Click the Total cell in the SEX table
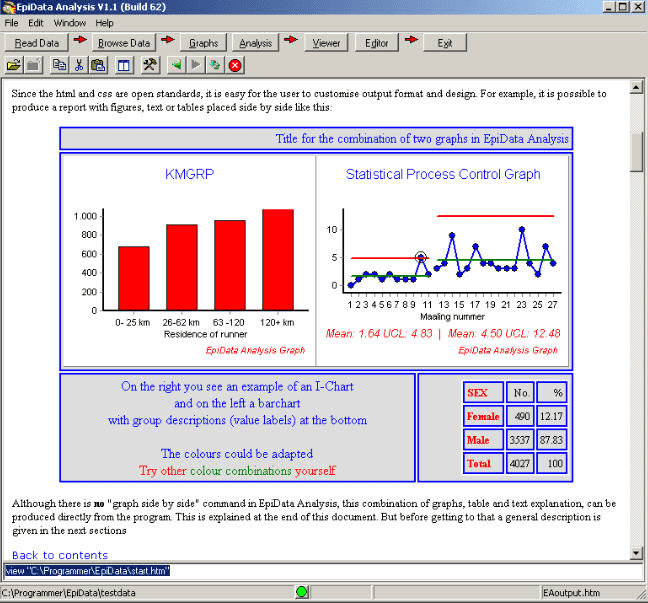648x603 pixels. [x=483, y=463]
